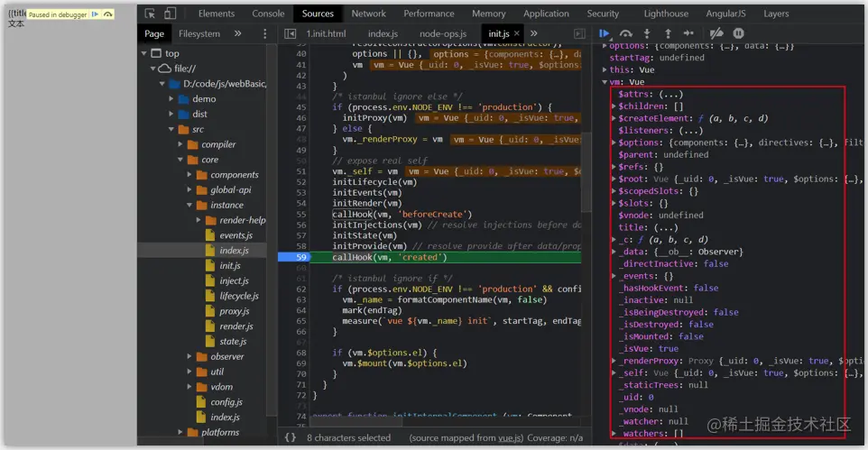868x450 pixels.
Task: Open the Security tab
Action: point(603,14)
